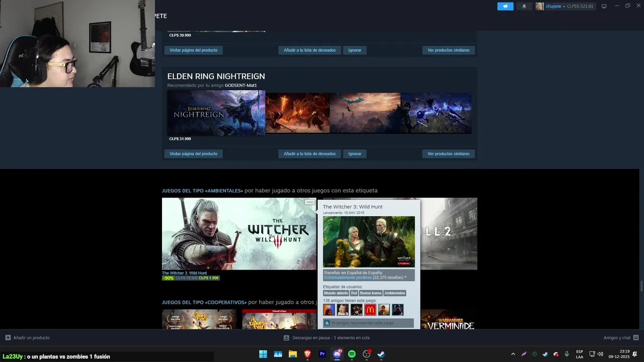The height and width of the screenshot is (362, 644).
Task: Open the three-dots menu on Witcher banner
Action: tap(309, 202)
